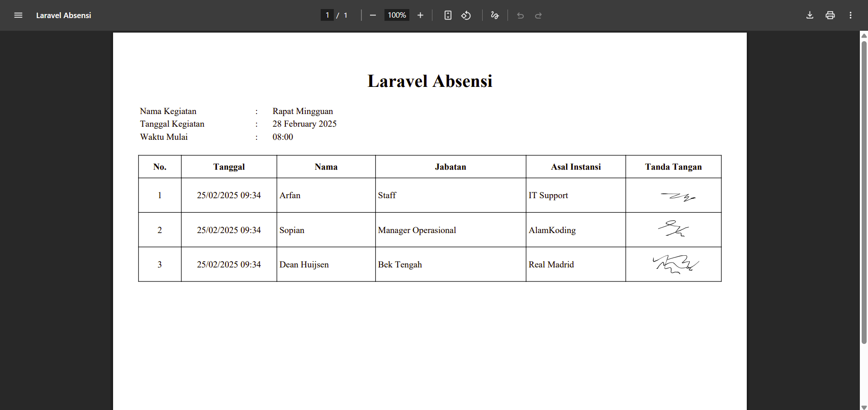Click the zoom out minus icon
The width and height of the screenshot is (868, 410).
[x=373, y=15]
